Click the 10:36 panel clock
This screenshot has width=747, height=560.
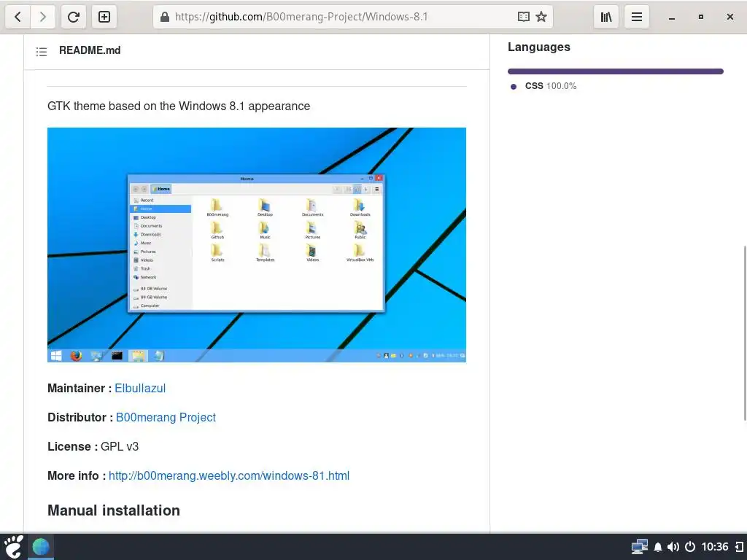pos(715,547)
